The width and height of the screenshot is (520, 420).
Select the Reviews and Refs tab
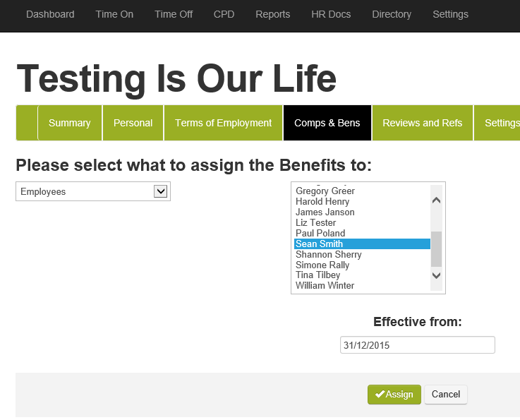pyautogui.click(x=423, y=123)
